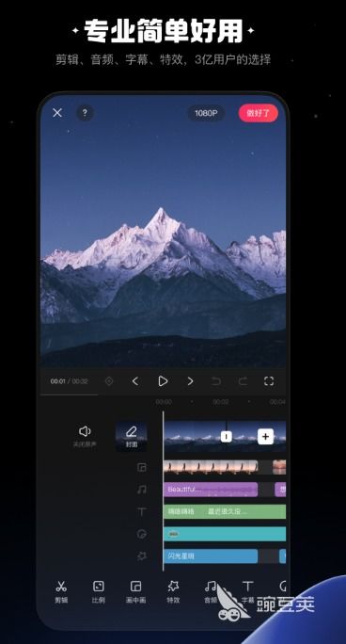Edit the 封面 cover thumbnail
346x644 pixels.
pyautogui.click(x=132, y=437)
